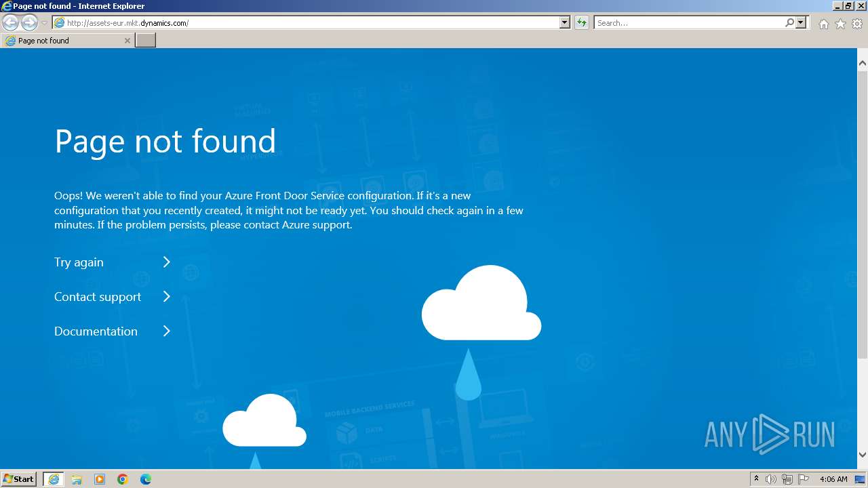Screen dimensions: 868x488
Task: Open media player taskbar icon
Action: [100, 479]
